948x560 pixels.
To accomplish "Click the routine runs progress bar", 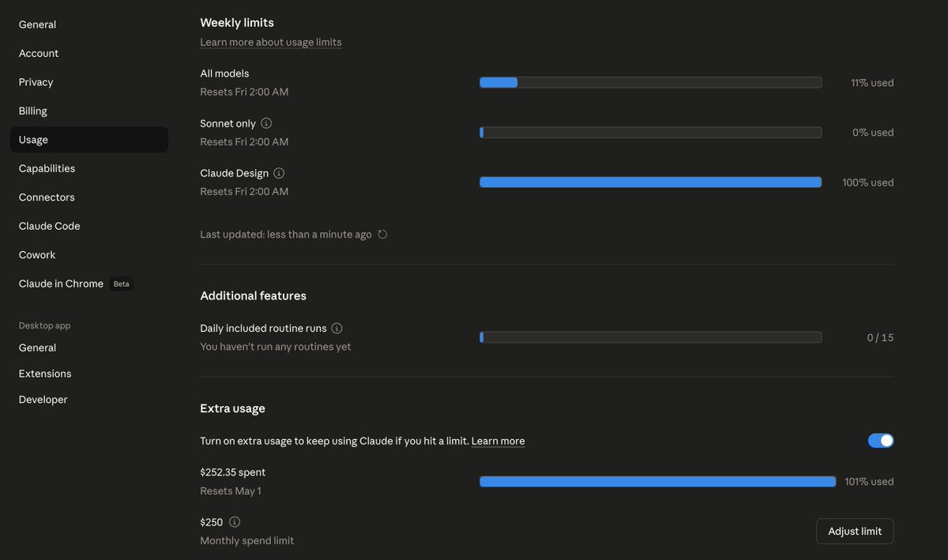I will [x=650, y=337].
